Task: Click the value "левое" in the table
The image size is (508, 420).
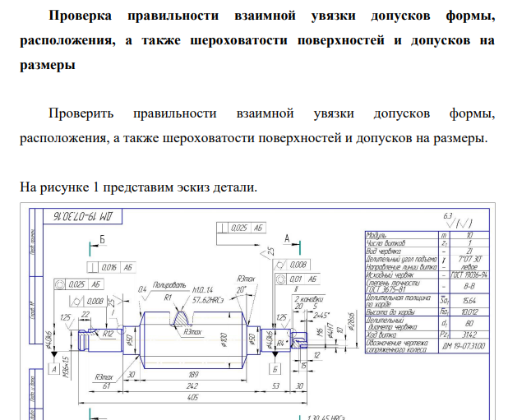Action: point(469,267)
